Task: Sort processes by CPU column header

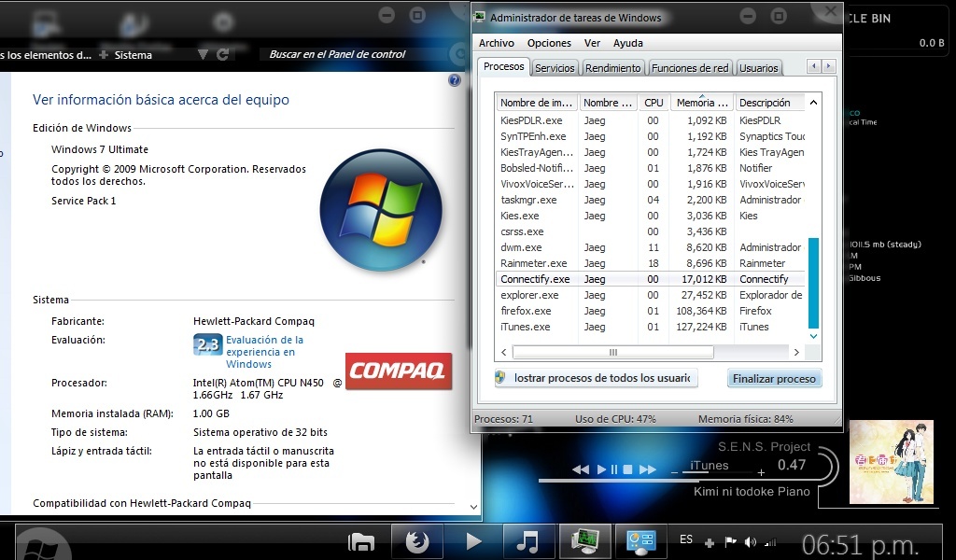Action: point(653,103)
